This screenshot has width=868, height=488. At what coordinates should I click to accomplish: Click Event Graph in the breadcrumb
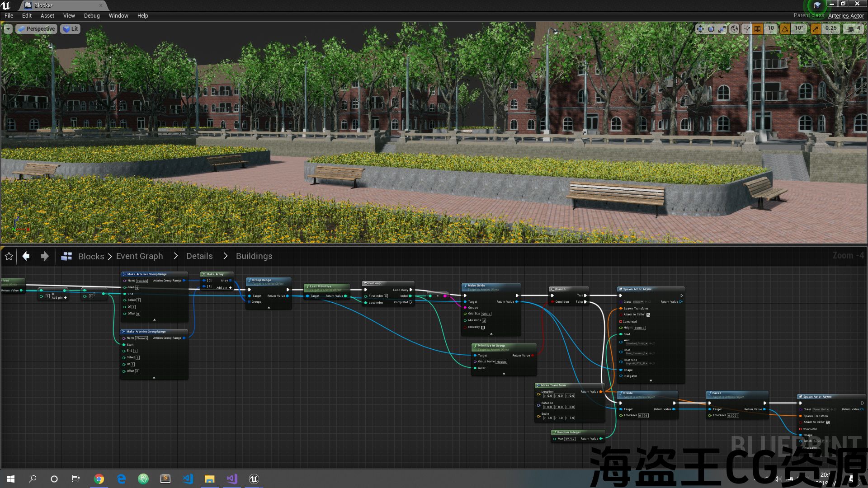[x=139, y=256]
